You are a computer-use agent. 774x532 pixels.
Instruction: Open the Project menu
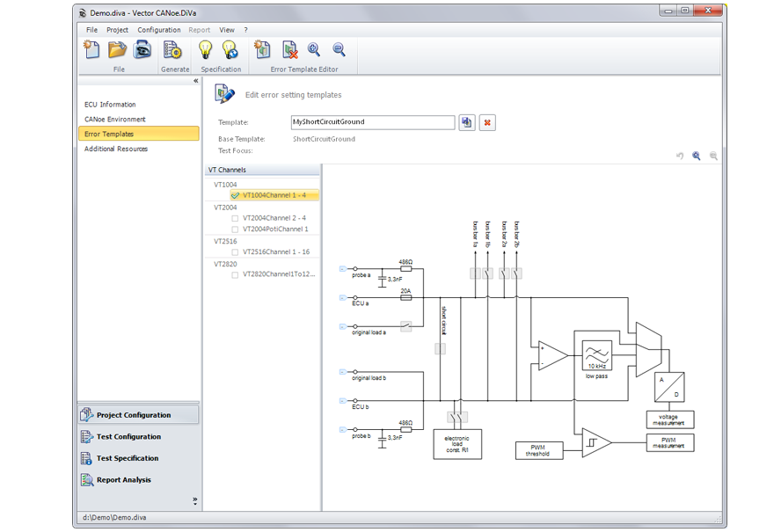[118, 30]
